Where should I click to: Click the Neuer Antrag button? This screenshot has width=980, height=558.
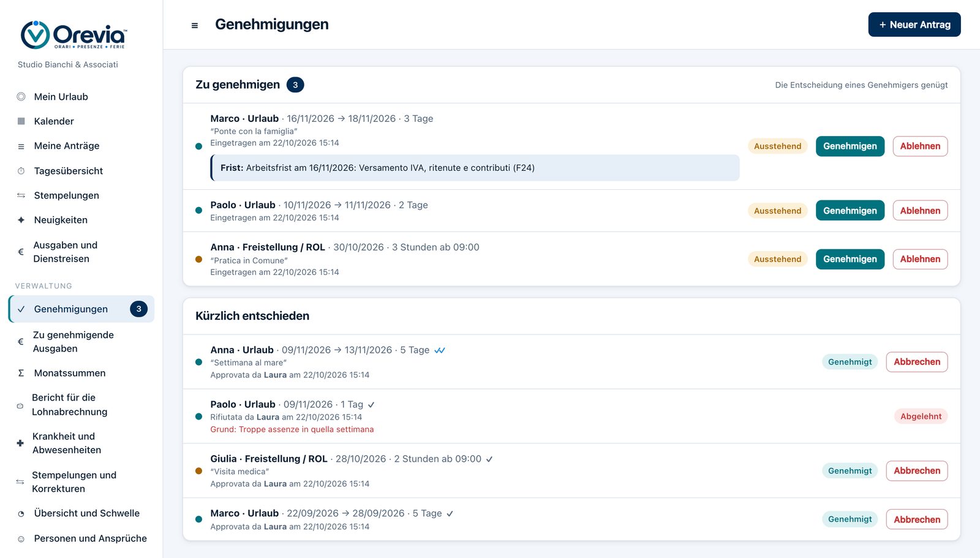(914, 25)
